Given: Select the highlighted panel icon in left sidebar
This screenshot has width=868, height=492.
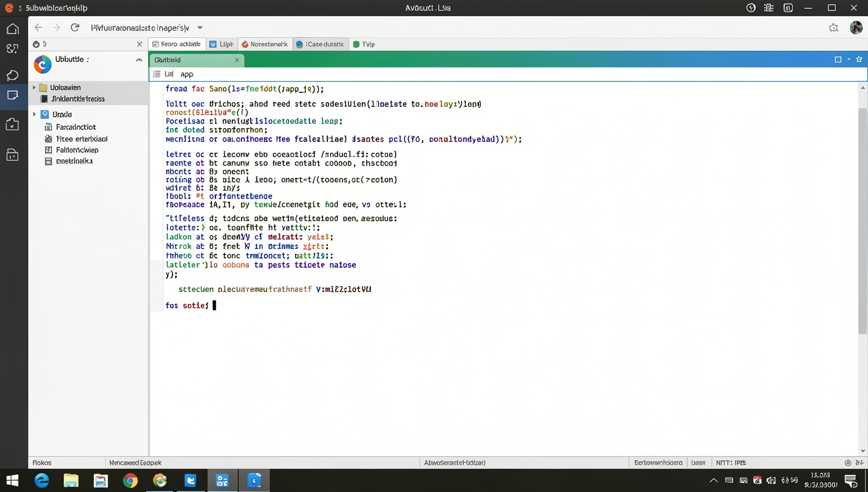Looking at the screenshot, I should [x=12, y=96].
